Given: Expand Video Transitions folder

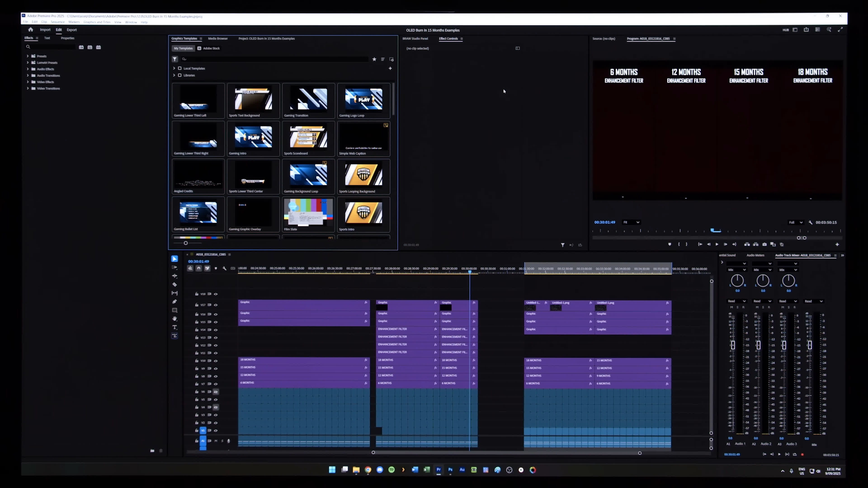Looking at the screenshot, I should point(28,88).
